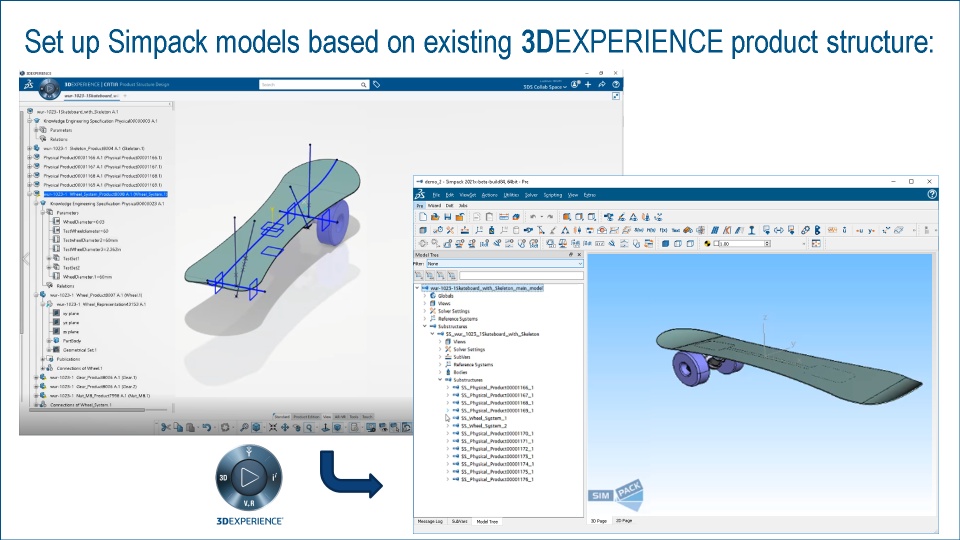The width and height of the screenshot is (960, 540).
Task: Open the Scripting menu in Simpack
Action: coord(552,195)
